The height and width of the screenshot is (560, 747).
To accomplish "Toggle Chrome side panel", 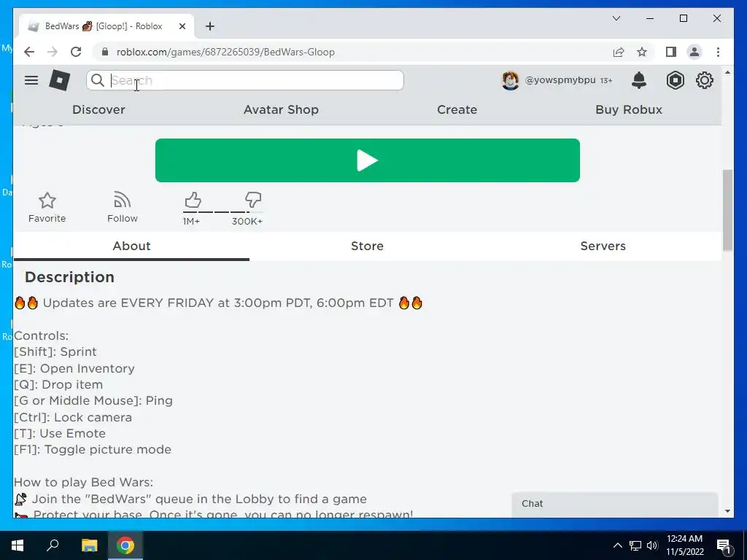I will pyautogui.click(x=671, y=52).
